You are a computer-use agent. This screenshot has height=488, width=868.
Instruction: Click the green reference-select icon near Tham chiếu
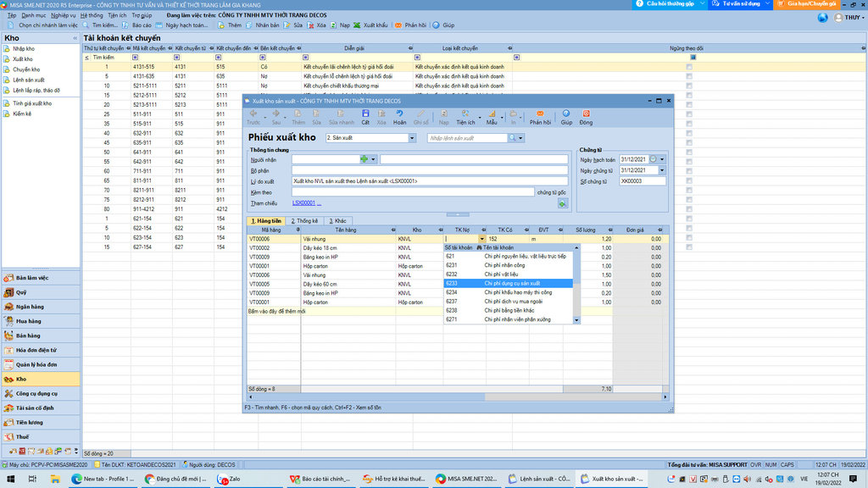tap(563, 203)
